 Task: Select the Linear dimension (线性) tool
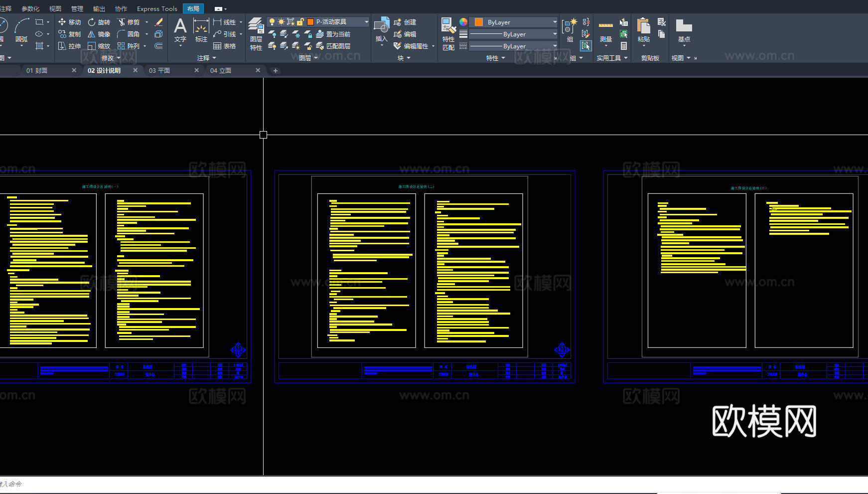pyautogui.click(x=225, y=22)
